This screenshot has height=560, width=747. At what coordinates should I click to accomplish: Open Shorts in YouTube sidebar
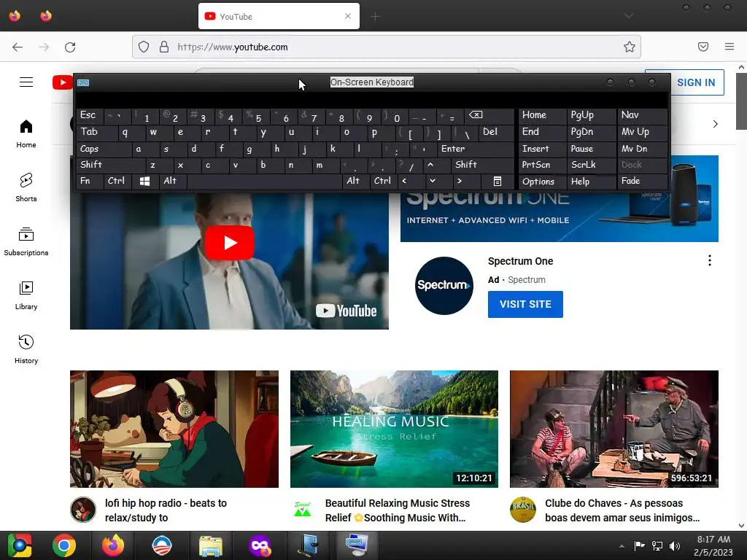(x=26, y=187)
